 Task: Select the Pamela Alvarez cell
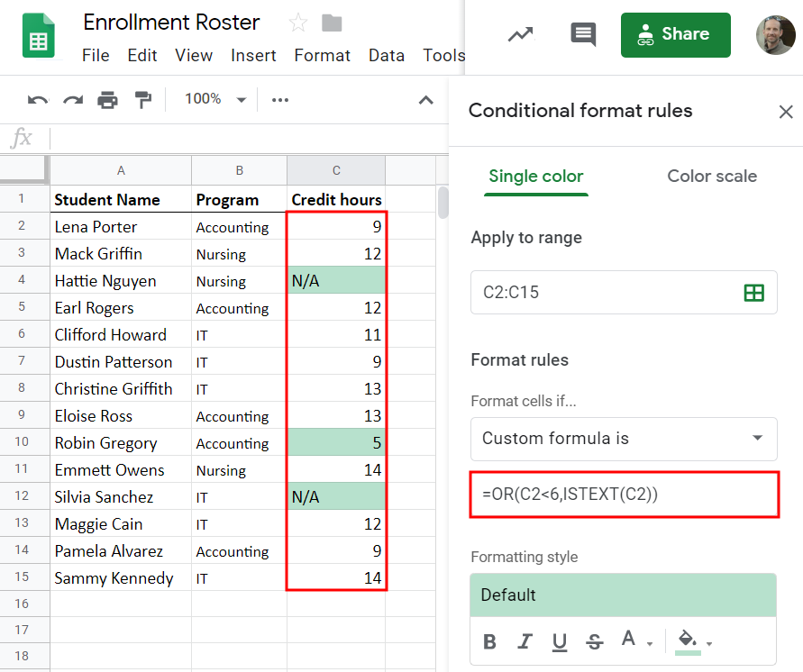121,550
